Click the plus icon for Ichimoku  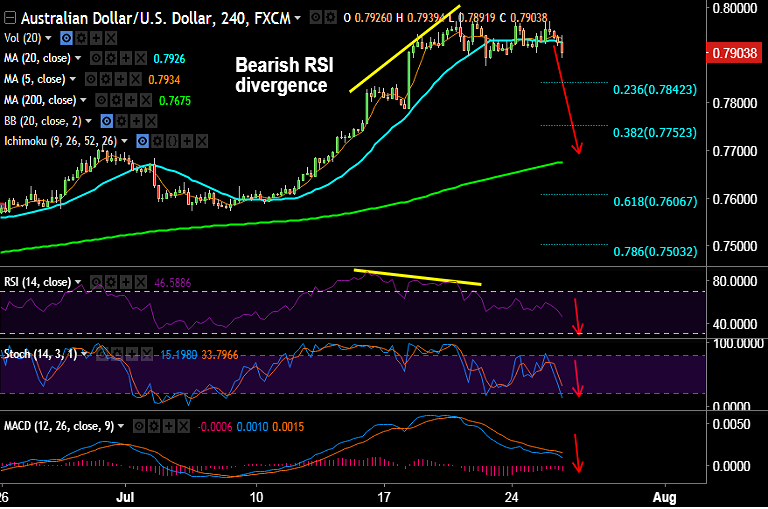187,142
